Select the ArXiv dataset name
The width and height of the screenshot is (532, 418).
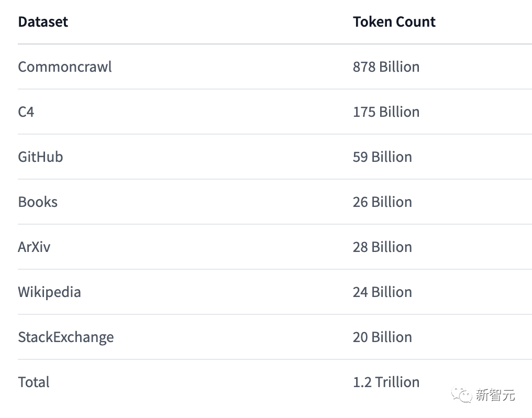pos(34,247)
